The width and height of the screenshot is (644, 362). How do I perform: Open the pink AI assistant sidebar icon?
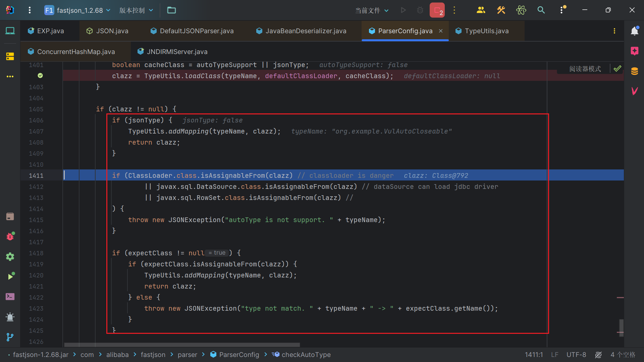click(x=634, y=51)
